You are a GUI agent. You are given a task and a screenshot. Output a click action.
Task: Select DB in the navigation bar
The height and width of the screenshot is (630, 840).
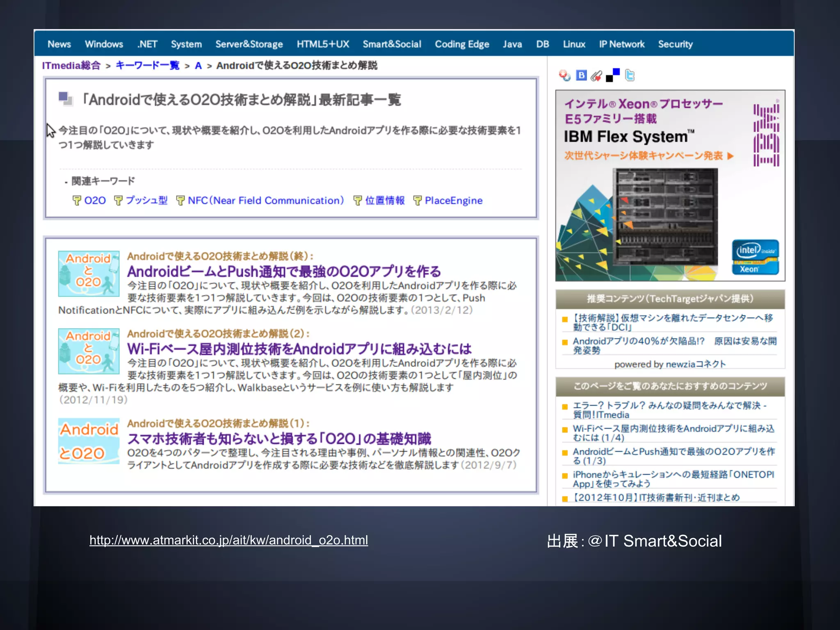pos(542,44)
